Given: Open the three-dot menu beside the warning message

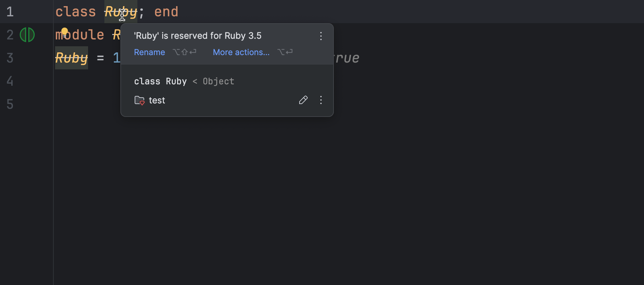Looking at the screenshot, I should [x=321, y=36].
